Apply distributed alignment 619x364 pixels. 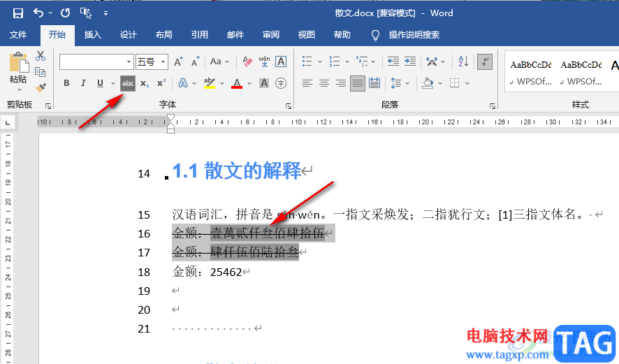[374, 83]
